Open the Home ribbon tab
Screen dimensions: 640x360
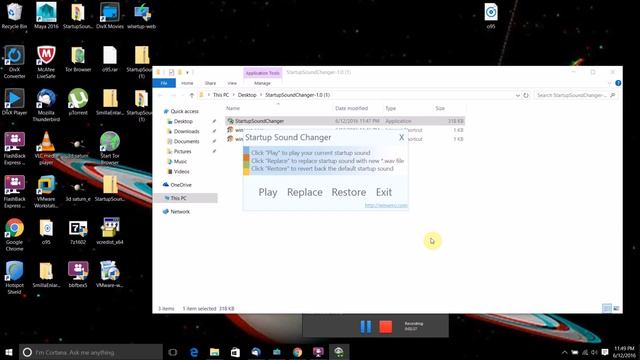point(187,83)
